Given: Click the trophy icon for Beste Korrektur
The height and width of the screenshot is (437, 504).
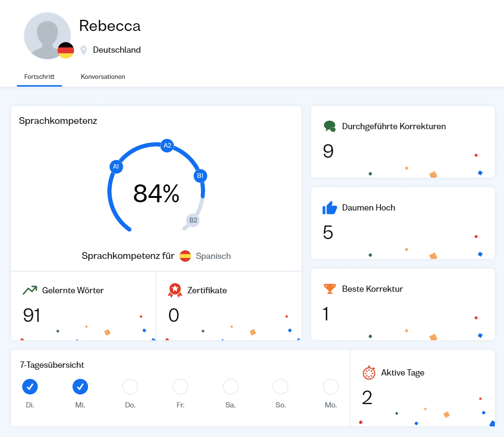Looking at the screenshot, I should (x=329, y=289).
